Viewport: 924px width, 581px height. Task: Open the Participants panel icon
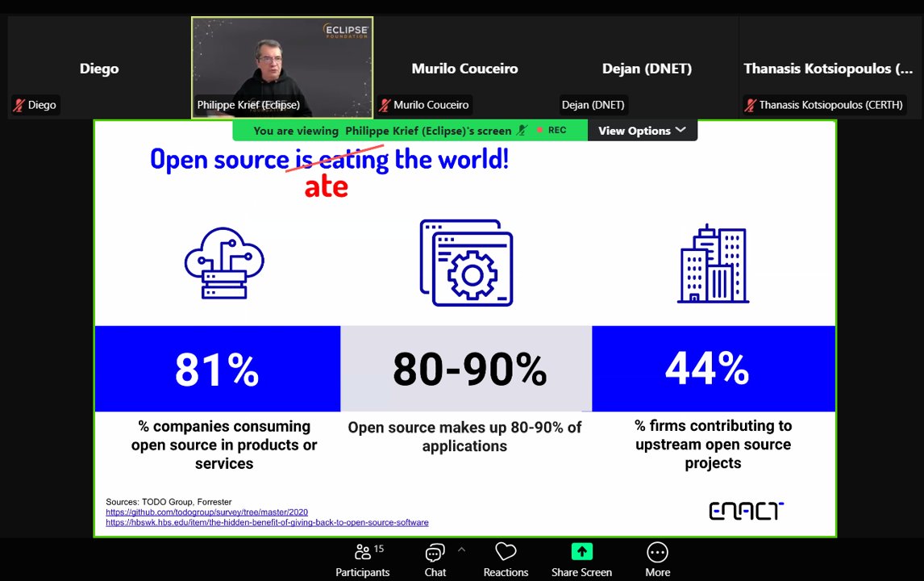click(362, 552)
